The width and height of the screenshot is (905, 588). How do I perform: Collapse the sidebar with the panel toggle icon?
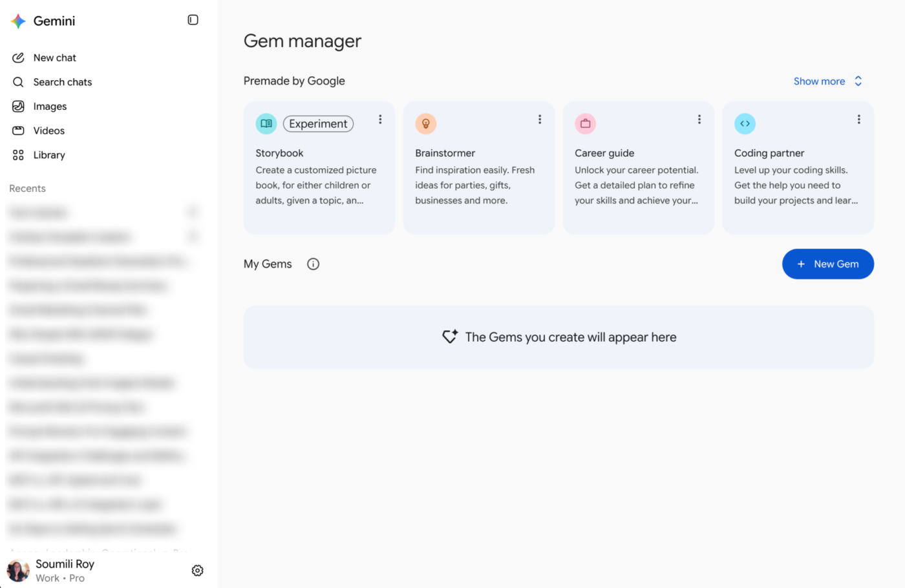tap(193, 20)
